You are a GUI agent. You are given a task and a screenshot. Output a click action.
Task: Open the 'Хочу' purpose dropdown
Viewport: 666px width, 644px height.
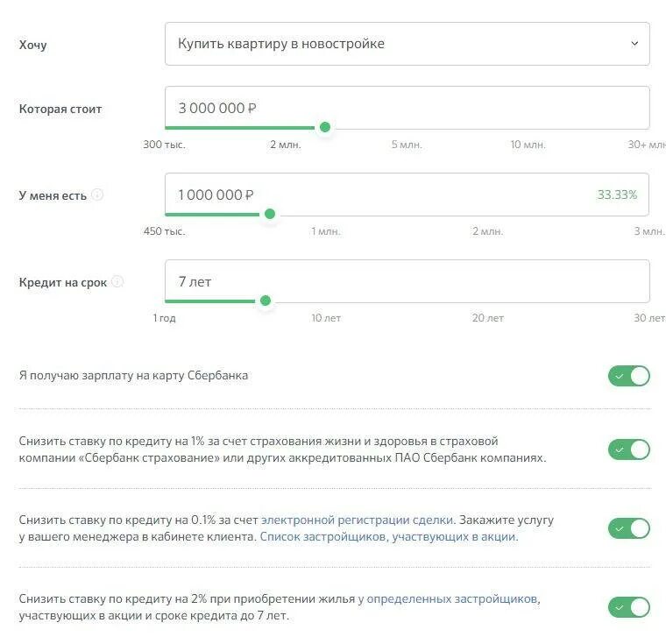pyautogui.click(x=407, y=44)
